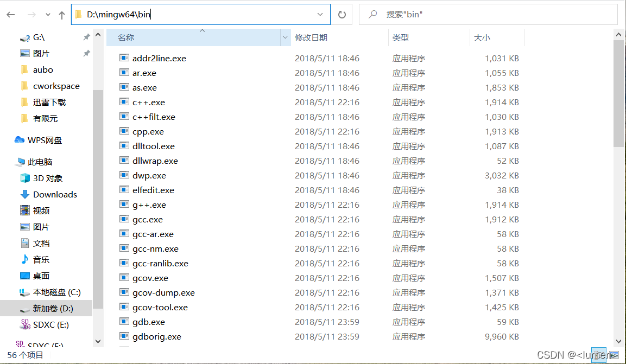626x364 pixels.
Task: Click the gdborig.exe file name
Action: (157, 336)
